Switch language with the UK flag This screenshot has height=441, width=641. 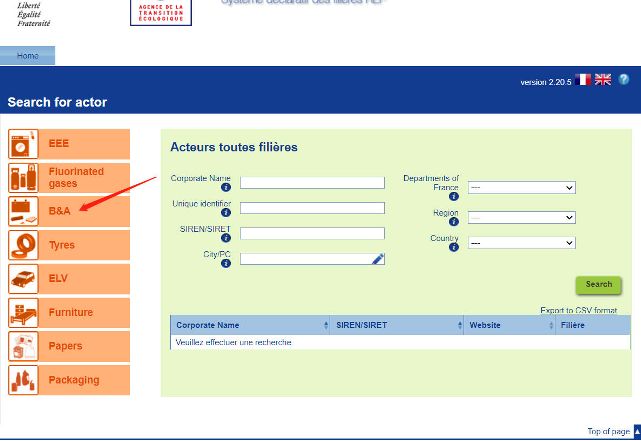point(603,80)
